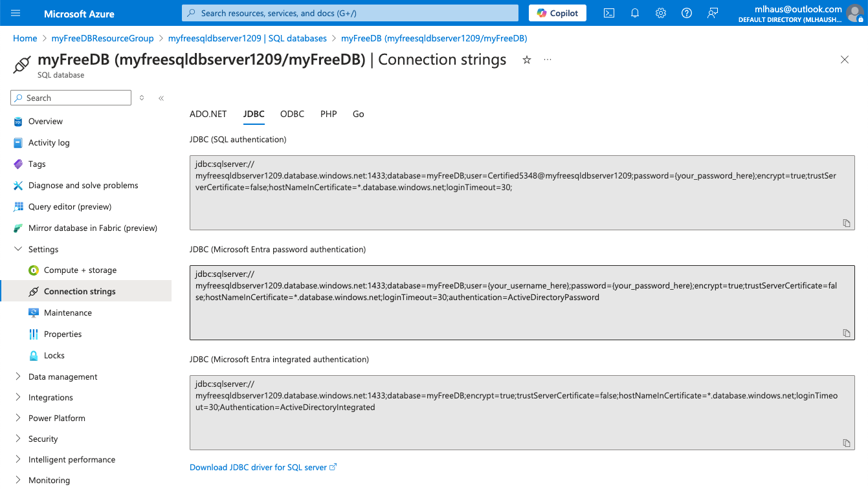Open the portal hamburger menu
This screenshot has height=489, width=868.
pyautogui.click(x=16, y=13)
